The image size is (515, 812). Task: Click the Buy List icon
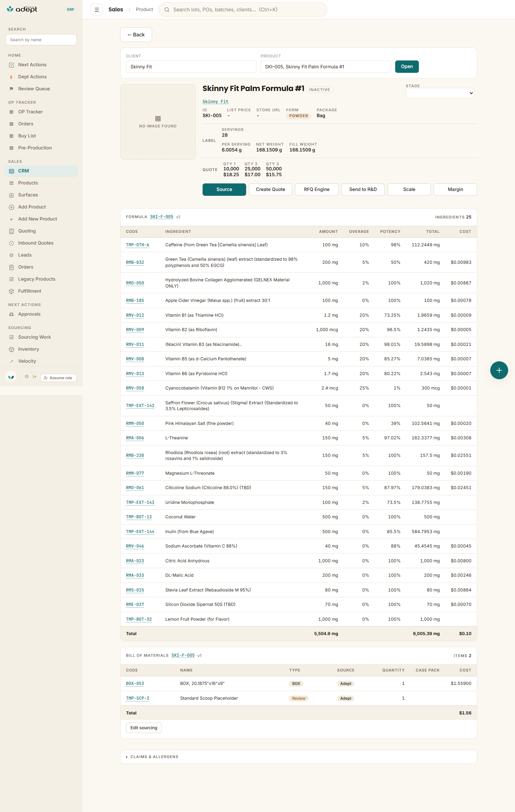pos(11,136)
